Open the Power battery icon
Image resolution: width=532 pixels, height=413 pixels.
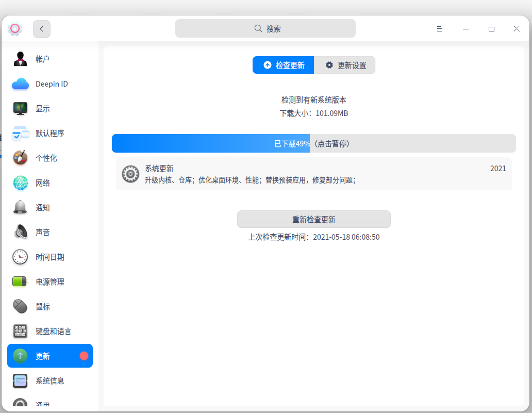point(20,282)
